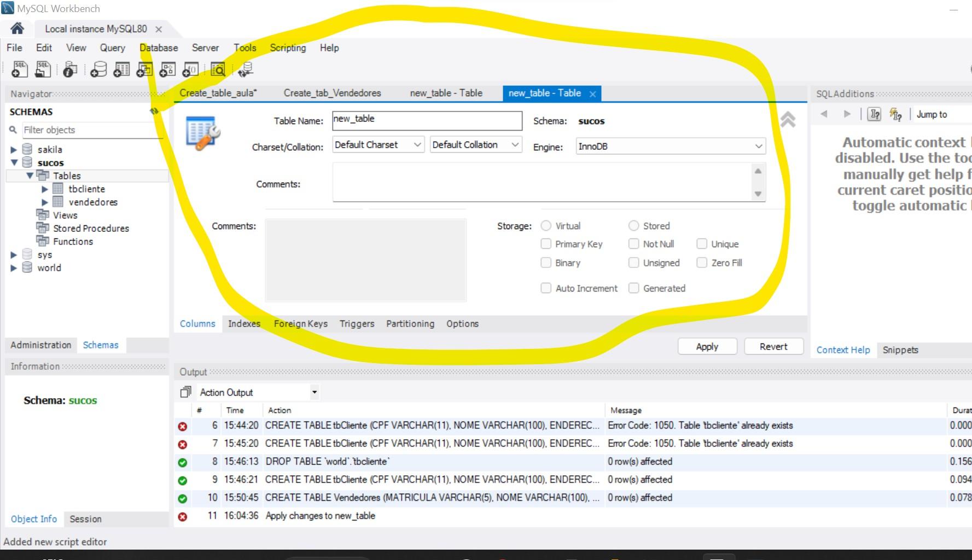
Task: Click the filter objects search icon
Action: (13, 130)
